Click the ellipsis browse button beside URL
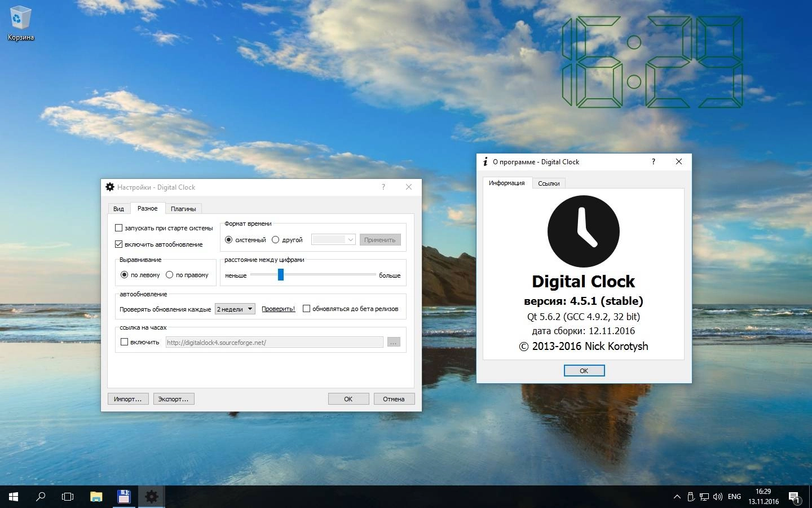The width and height of the screenshot is (812, 508). point(394,342)
